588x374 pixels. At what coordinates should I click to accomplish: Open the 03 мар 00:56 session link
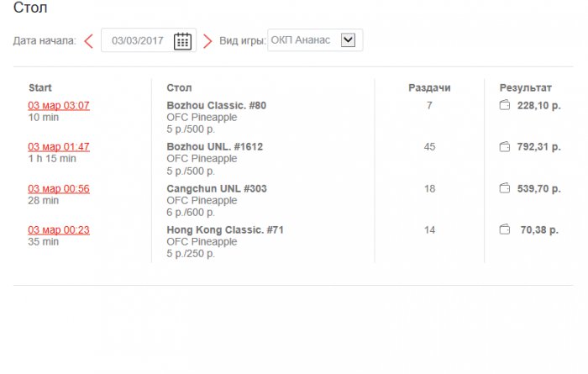(x=59, y=188)
